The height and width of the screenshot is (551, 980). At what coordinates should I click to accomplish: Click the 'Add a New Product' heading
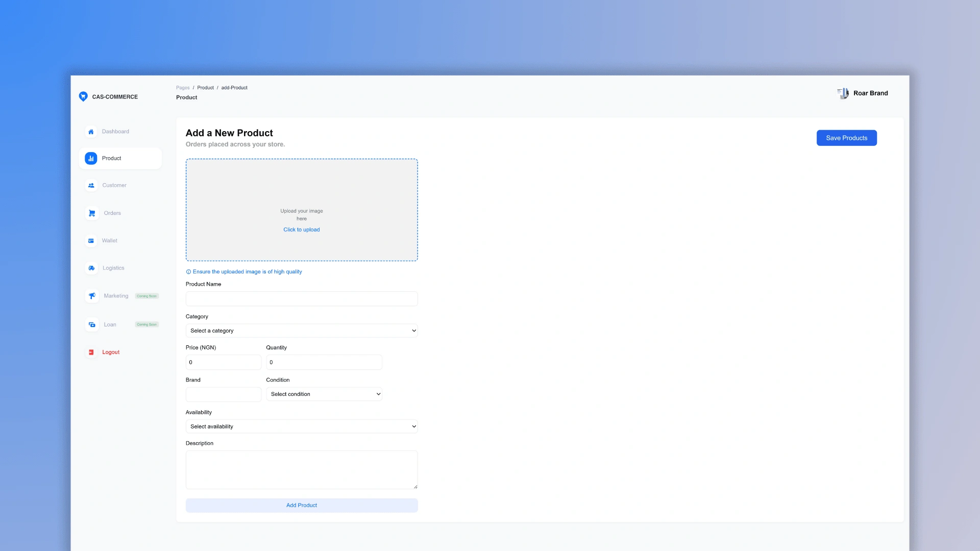229,133
